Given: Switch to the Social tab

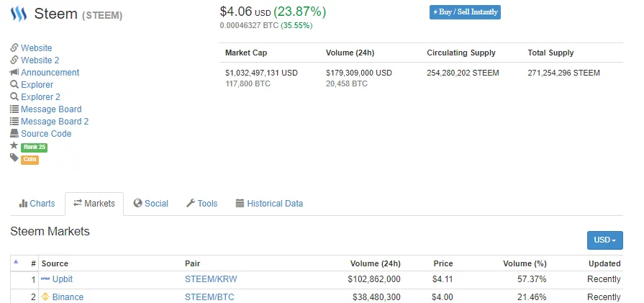Looking at the screenshot, I should (151, 204).
